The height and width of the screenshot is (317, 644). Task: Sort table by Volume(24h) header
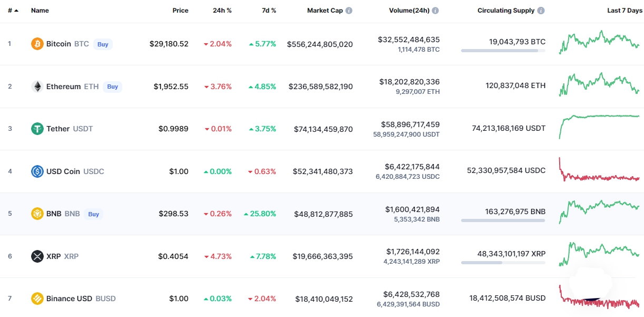click(x=409, y=11)
